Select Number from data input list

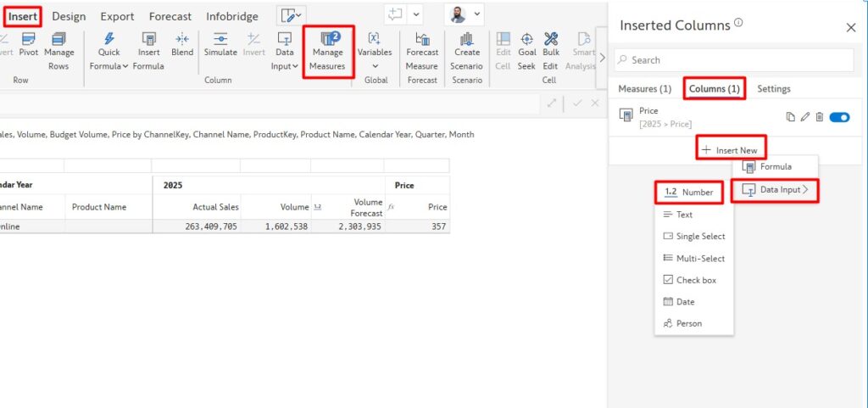pos(689,193)
